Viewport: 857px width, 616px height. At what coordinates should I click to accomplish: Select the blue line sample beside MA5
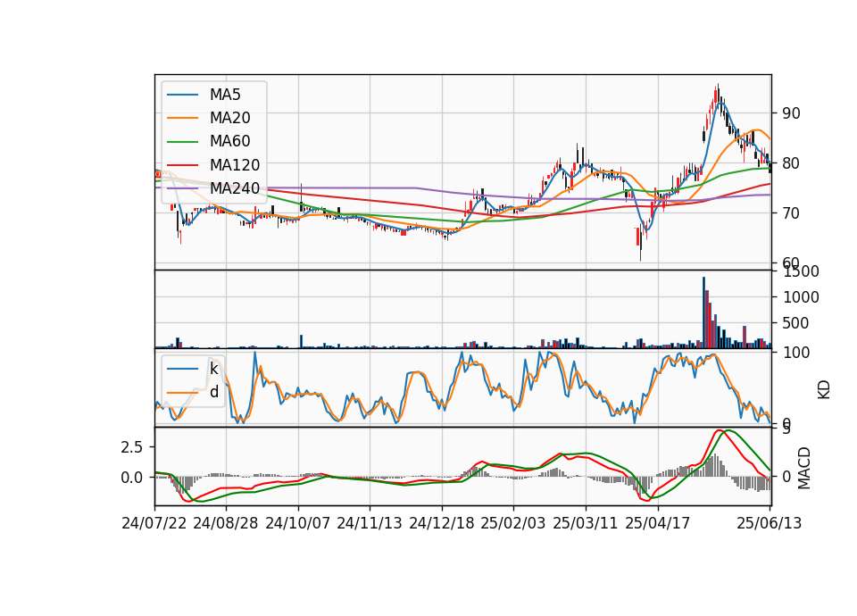click(182, 96)
